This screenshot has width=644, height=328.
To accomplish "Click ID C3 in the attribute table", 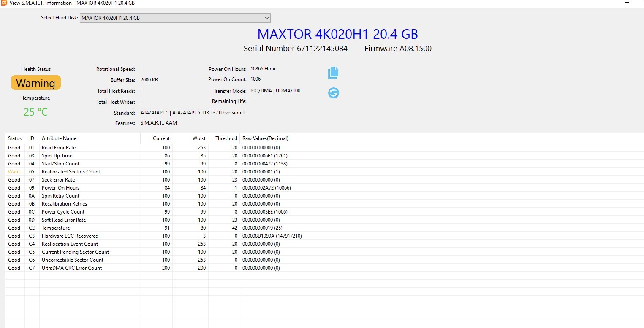I will (x=32, y=236).
